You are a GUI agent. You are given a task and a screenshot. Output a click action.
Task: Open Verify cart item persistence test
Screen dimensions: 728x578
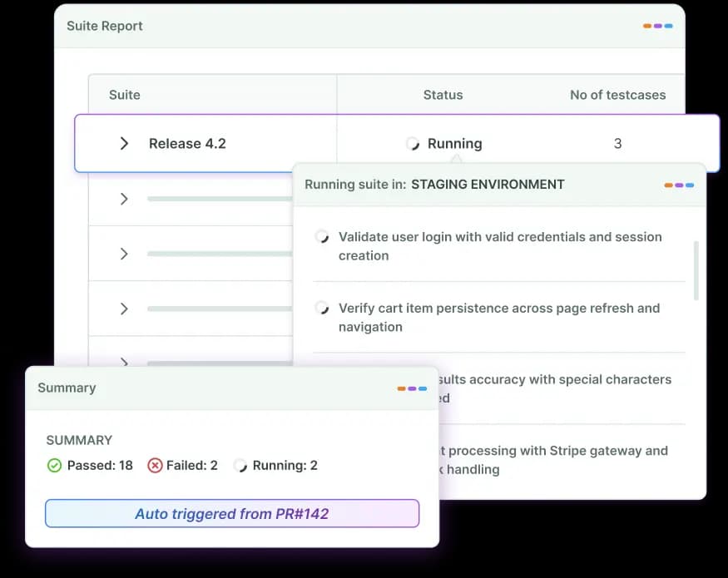499,317
